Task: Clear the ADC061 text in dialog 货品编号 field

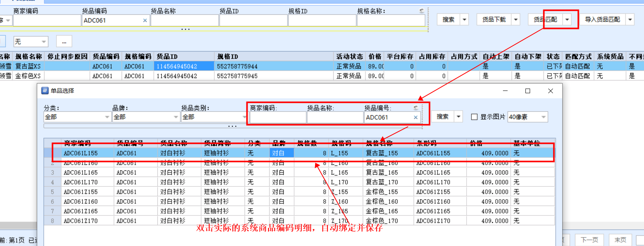Action: 416,118
